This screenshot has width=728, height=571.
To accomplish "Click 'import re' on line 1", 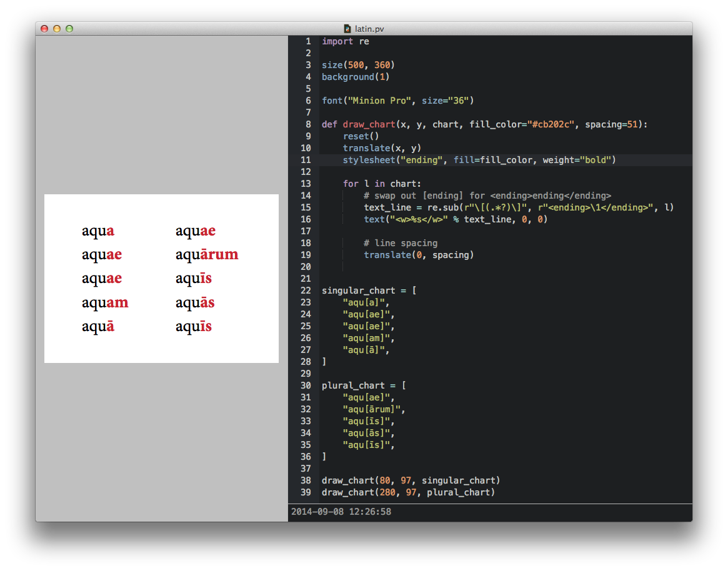I will click(346, 41).
